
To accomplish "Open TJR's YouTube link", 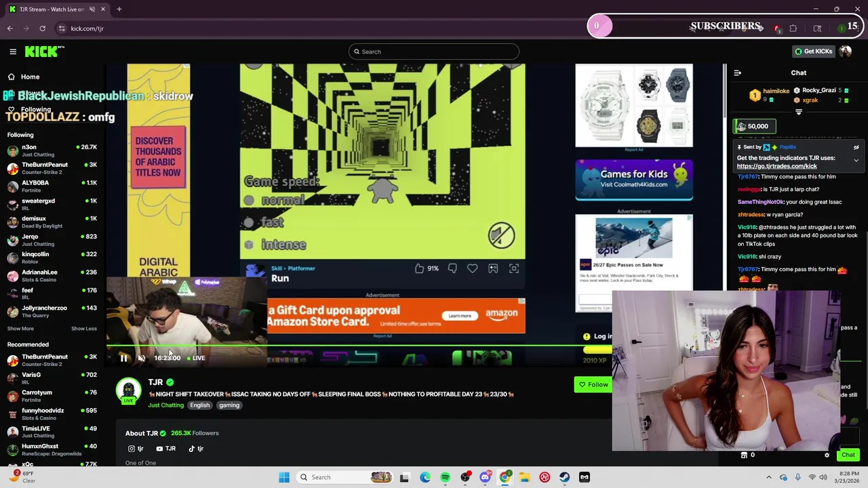I will pos(166,449).
